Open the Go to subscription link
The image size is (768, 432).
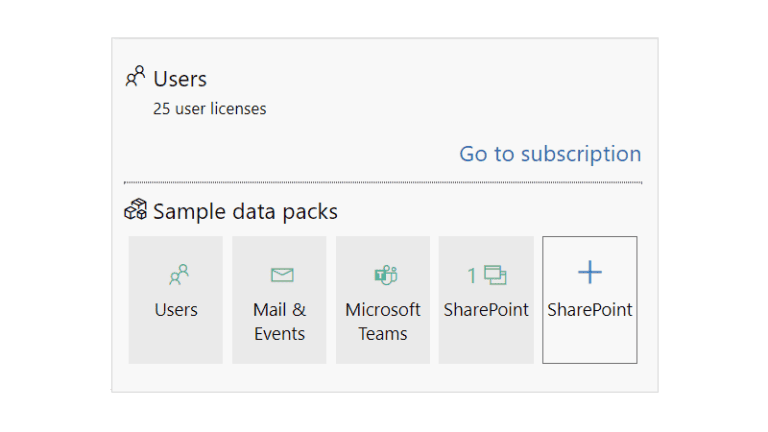550,154
